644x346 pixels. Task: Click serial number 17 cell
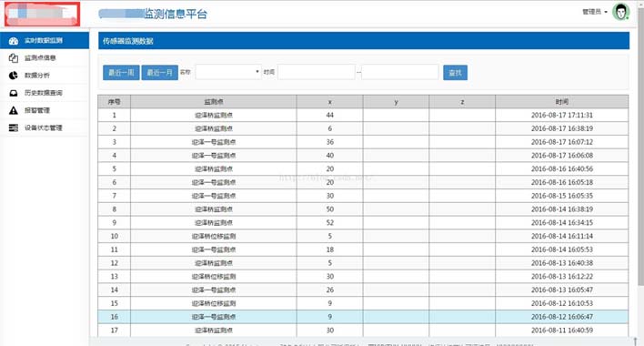click(x=115, y=331)
